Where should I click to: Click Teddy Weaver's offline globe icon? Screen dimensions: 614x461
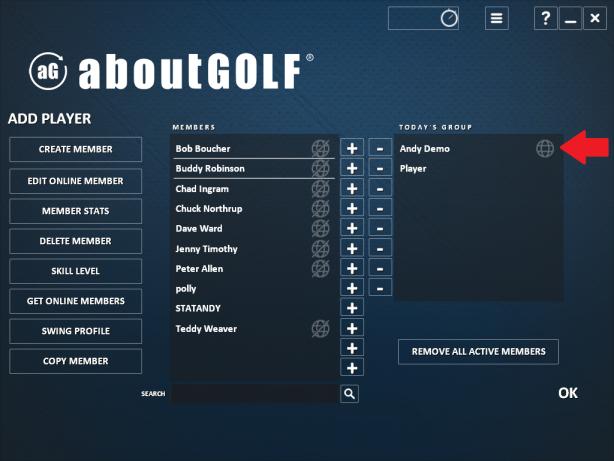coord(320,328)
